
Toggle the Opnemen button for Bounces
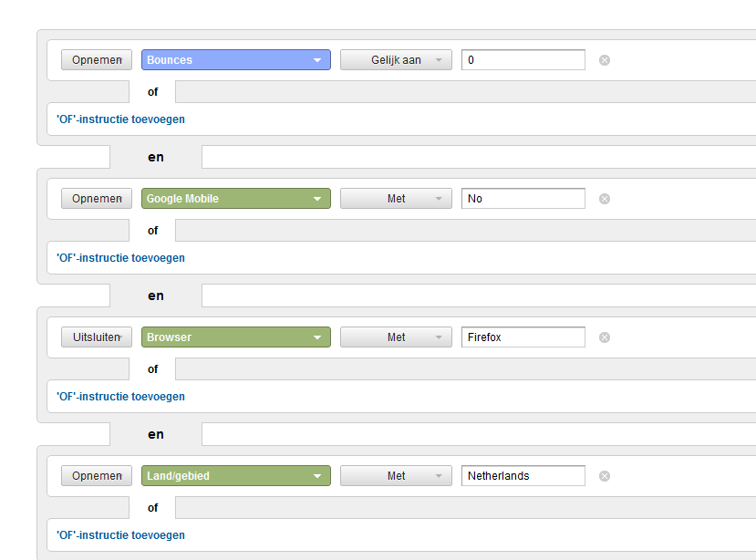pos(97,60)
